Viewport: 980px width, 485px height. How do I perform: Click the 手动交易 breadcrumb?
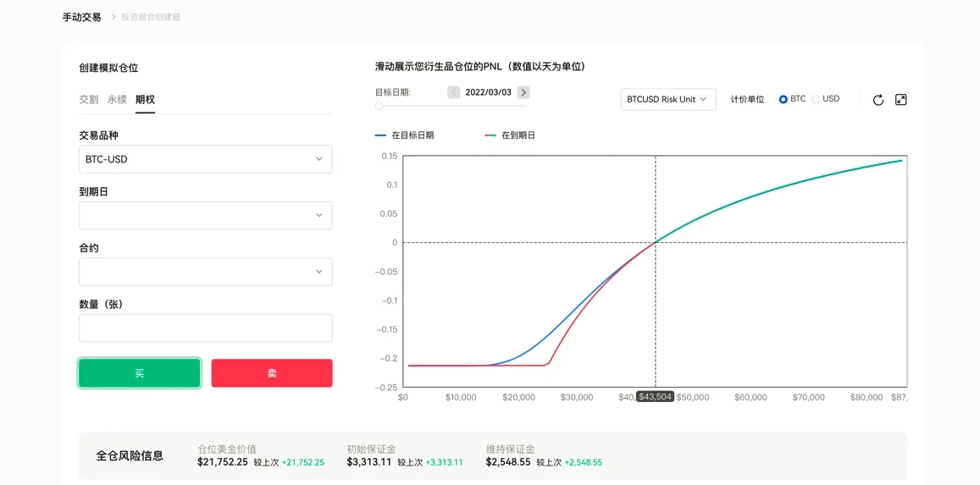(81, 17)
